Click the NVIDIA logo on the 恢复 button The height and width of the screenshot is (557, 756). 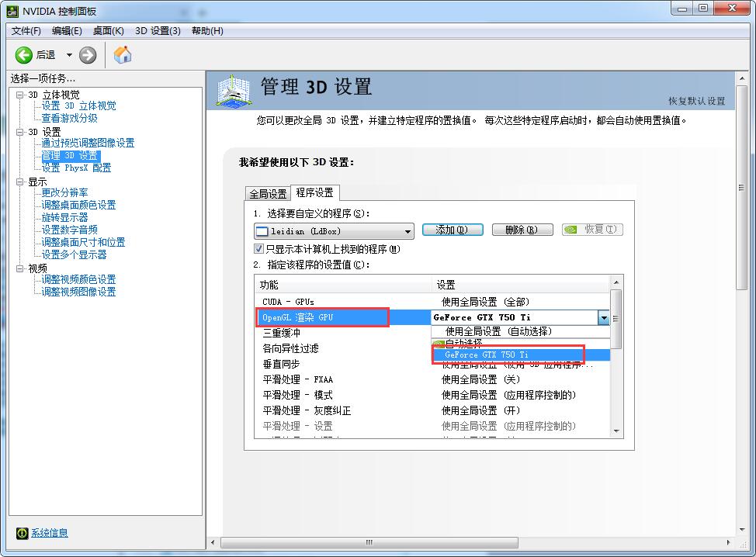tap(570, 230)
